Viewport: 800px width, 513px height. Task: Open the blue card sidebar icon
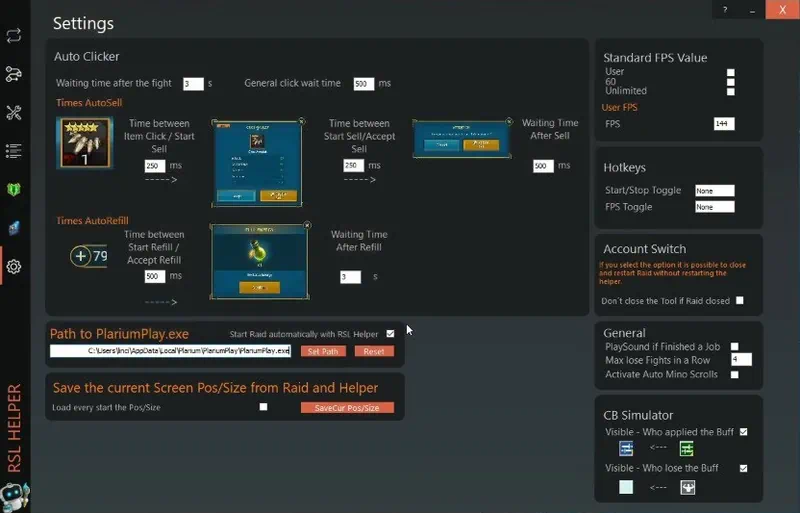tap(14, 228)
